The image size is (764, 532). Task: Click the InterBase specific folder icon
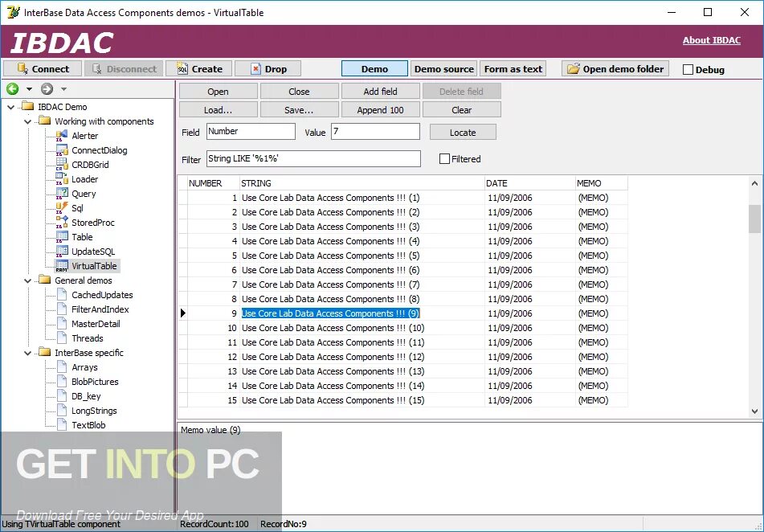[45, 352]
